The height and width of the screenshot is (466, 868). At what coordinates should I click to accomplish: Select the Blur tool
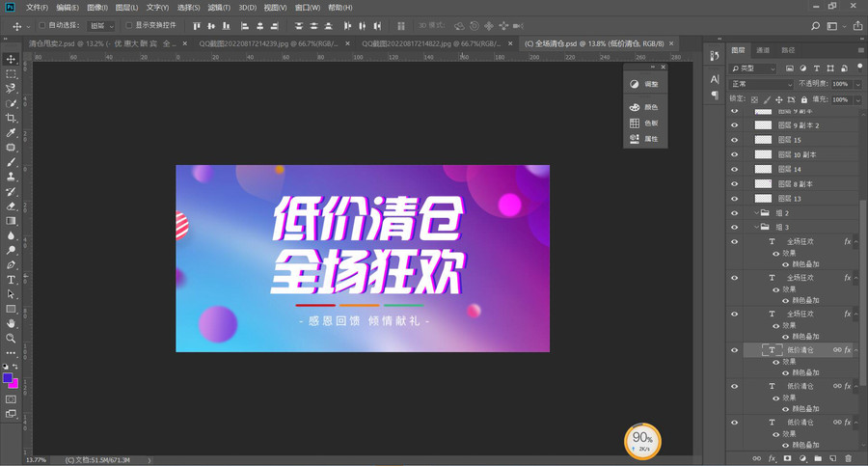click(x=11, y=235)
